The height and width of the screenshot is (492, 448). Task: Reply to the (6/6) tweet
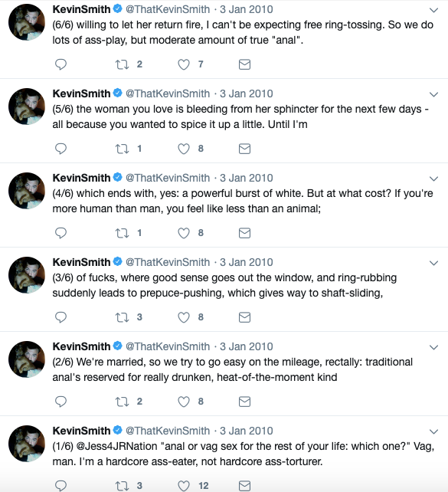coord(60,64)
